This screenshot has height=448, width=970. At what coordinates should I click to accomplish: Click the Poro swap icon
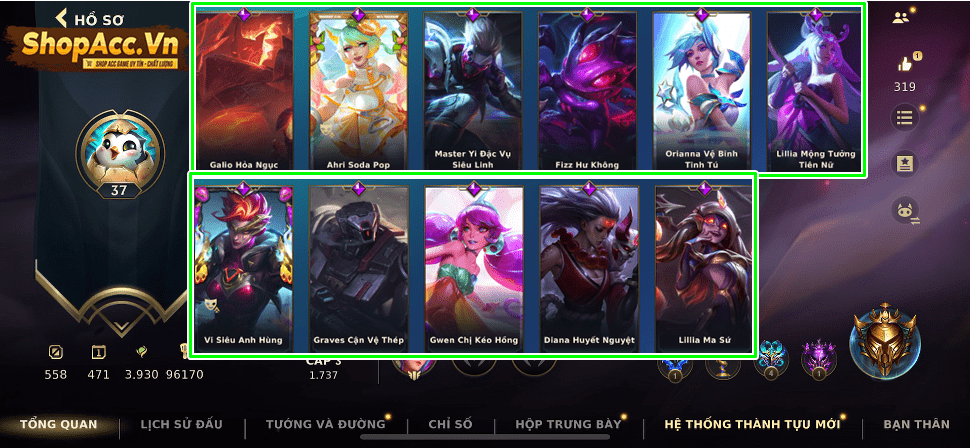pyautogui.click(x=904, y=211)
